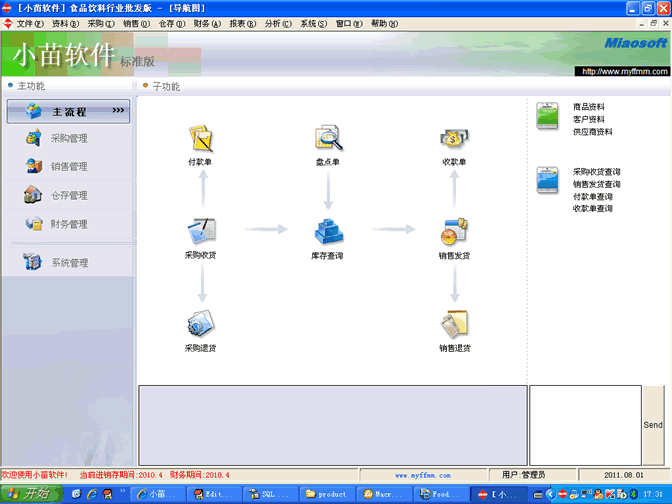The width and height of the screenshot is (672, 504).
Task: Open the 采购退货 purchase return icon
Action: pos(201,324)
